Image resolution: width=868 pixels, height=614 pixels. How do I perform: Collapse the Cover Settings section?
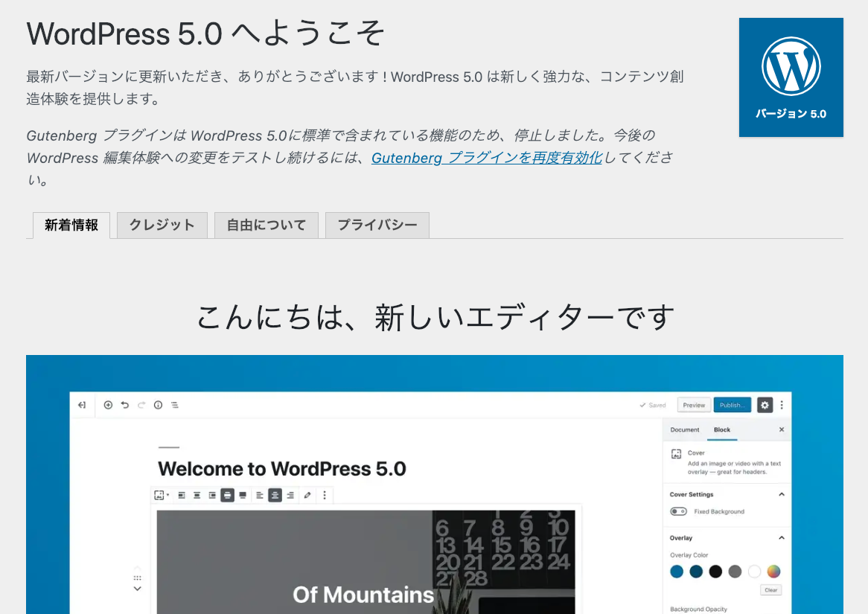pos(782,494)
